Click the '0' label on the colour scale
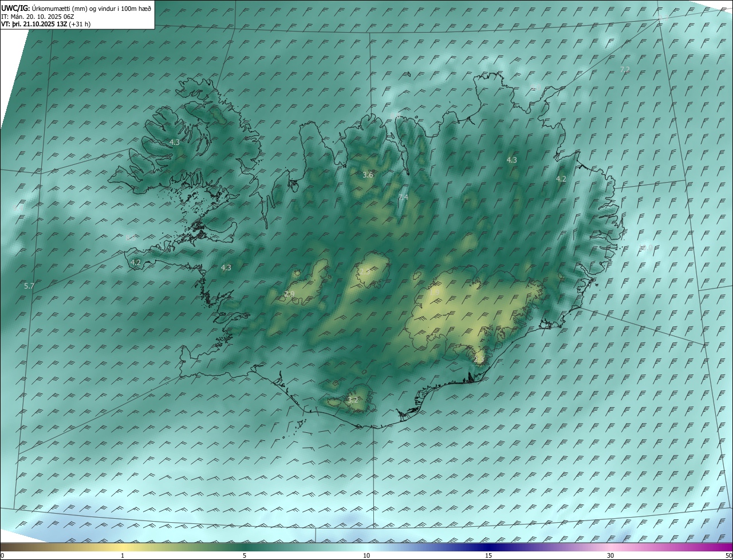The height and width of the screenshot is (560, 733). pos(2,555)
